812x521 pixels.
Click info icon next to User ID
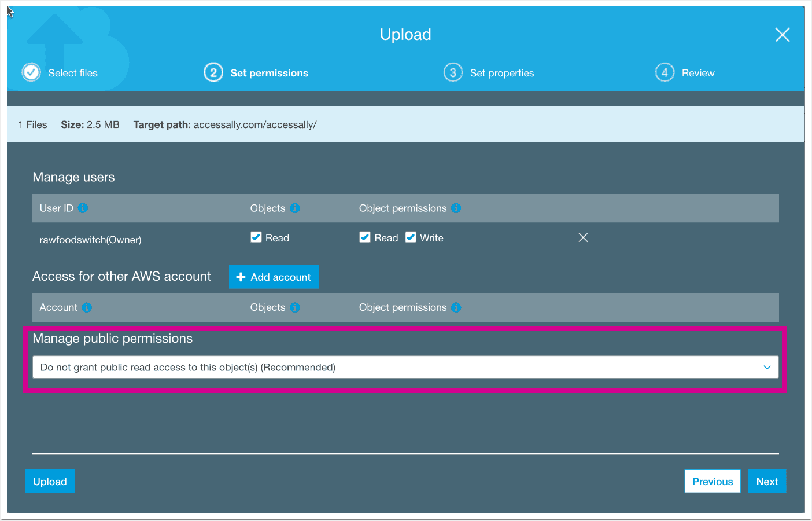pyautogui.click(x=83, y=208)
